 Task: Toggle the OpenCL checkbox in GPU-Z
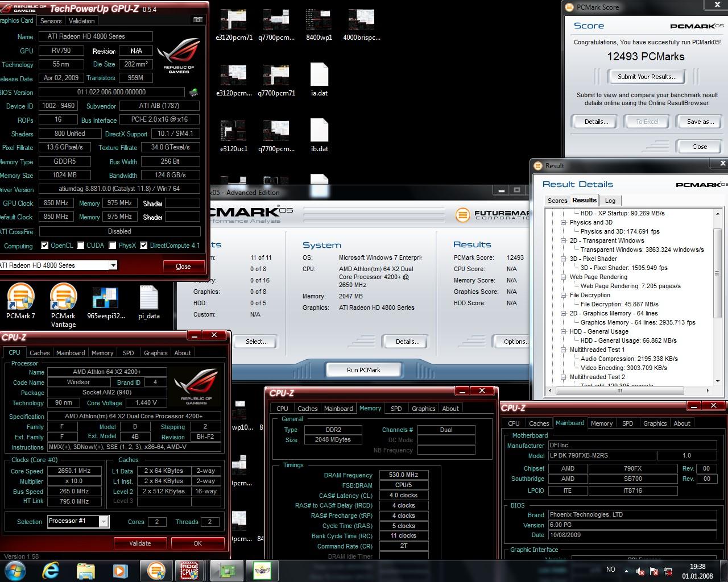(45, 246)
